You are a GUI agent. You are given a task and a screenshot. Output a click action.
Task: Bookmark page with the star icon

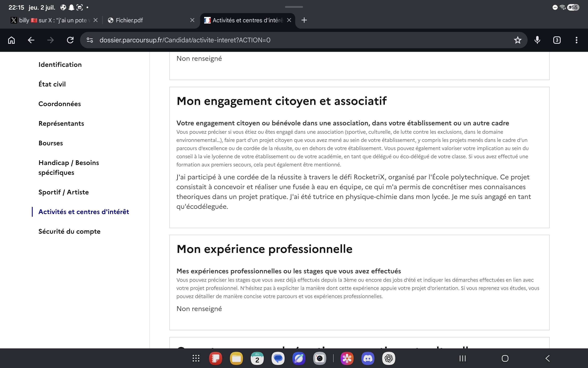point(518,40)
